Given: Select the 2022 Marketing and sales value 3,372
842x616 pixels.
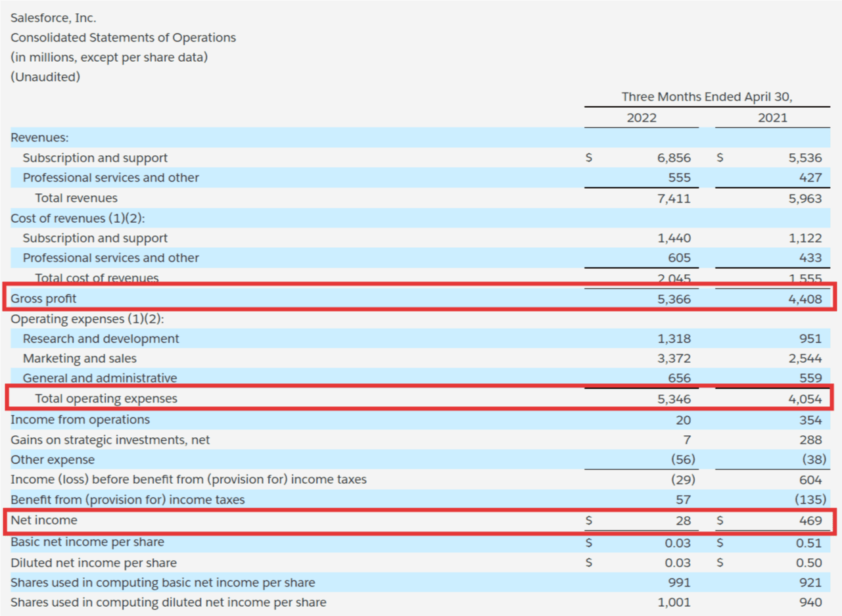Looking at the screenshot, I should click(x=674, y=359).
